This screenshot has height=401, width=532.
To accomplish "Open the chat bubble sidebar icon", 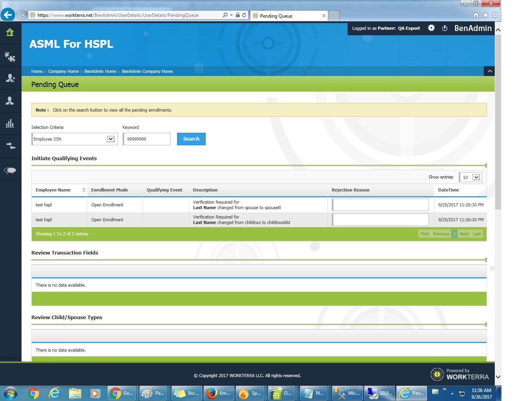I will (x=10, y=170).
